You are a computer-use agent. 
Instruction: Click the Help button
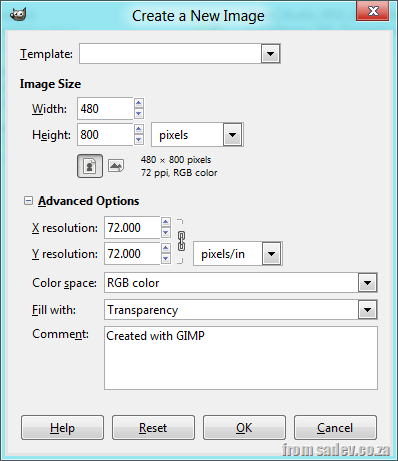click(62, 428)
